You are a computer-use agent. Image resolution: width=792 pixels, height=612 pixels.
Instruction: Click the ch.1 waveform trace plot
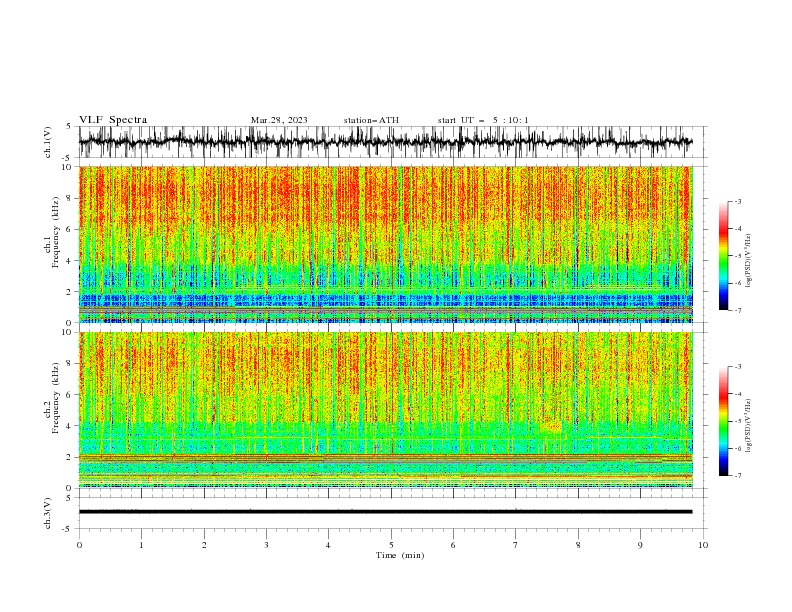click(393, 142)
